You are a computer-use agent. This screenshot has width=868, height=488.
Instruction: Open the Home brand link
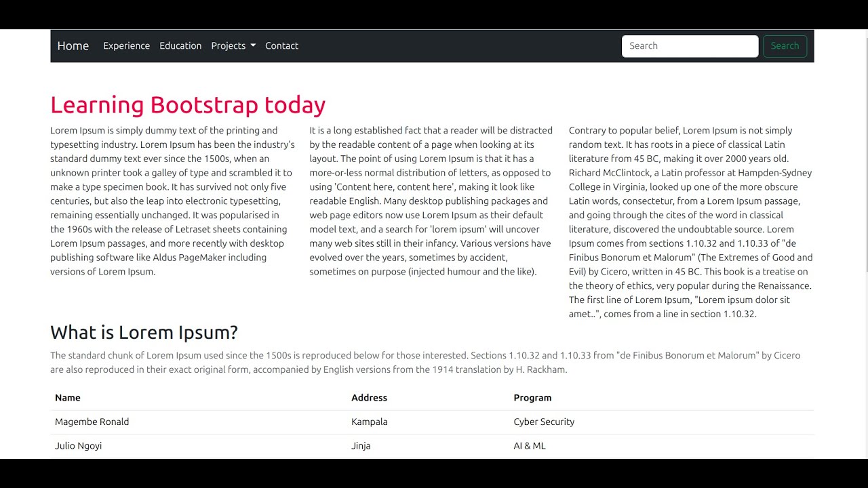pyautogui.click(x=73, y=46)
